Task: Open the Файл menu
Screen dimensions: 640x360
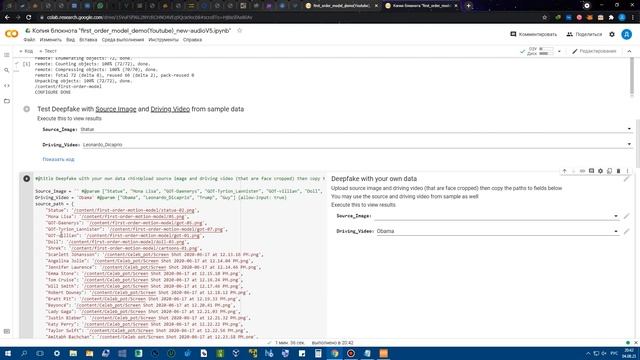Action: 29,40
